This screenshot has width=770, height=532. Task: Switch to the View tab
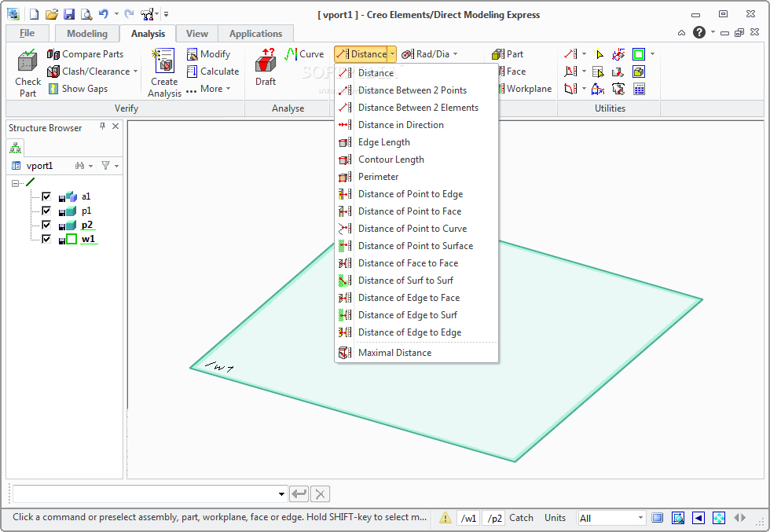pyautogui.click(x=197, y=34)
